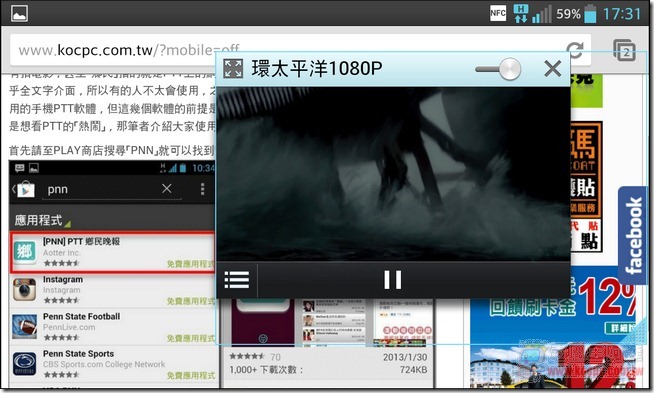
Task: Tap H data connection indicator
Action: click(x=521, y=14)
